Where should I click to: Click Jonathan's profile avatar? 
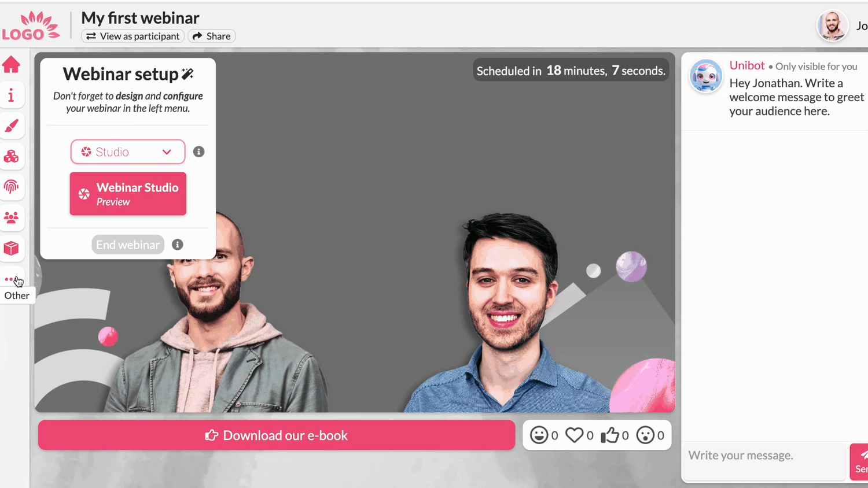click(832, 25)
